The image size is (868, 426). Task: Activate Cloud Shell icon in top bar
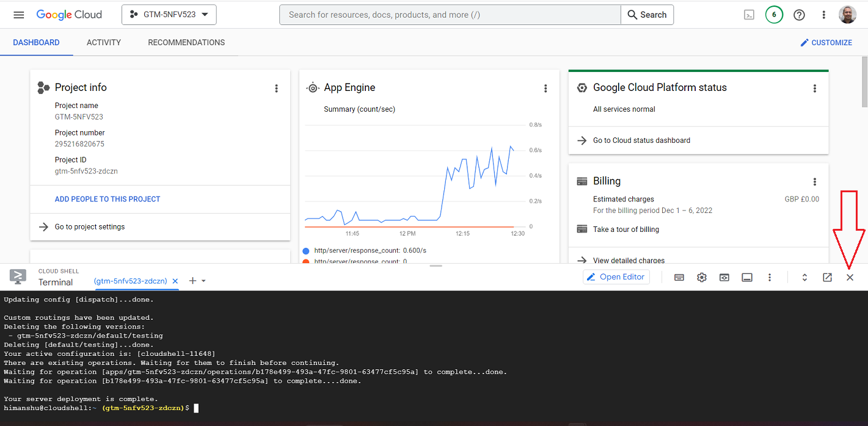coord(749,15)
